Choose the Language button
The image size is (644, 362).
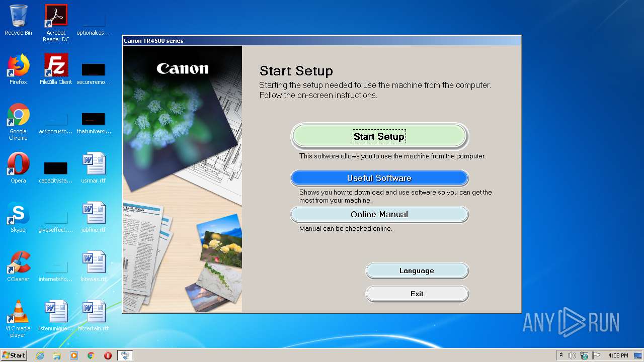coord(417,270)
